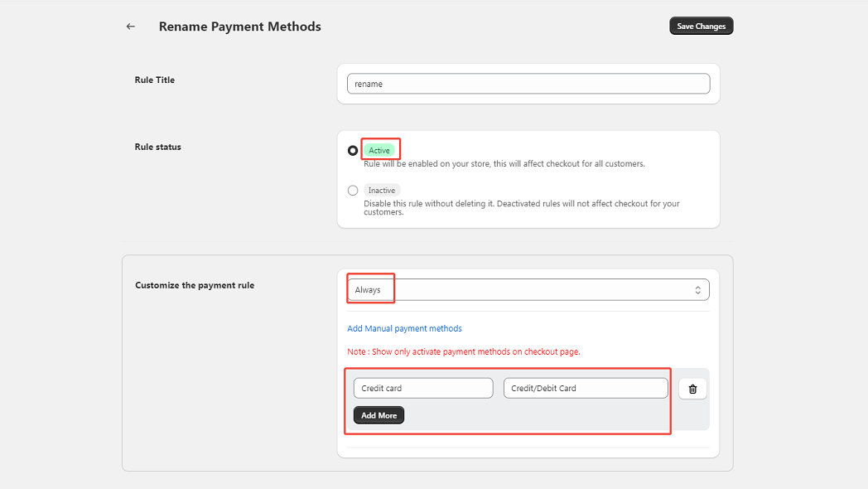The image size is (868, 489).
Task: Click the Rule Title label
Action: pos(155,80)
